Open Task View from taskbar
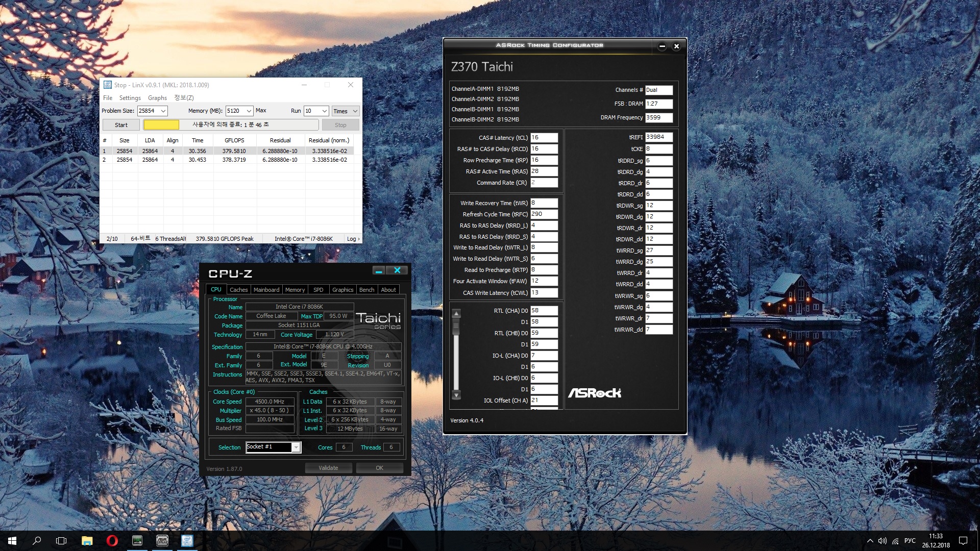980x551 pixels. point(61,541)
